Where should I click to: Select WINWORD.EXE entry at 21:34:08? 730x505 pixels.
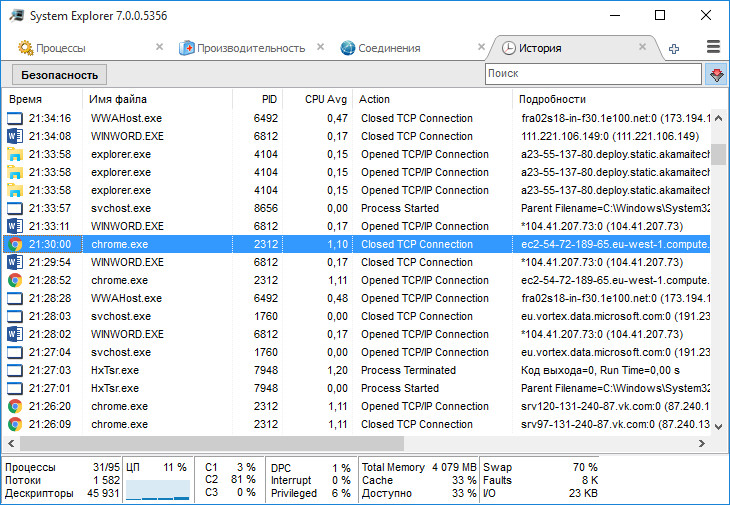coord(357,136)
